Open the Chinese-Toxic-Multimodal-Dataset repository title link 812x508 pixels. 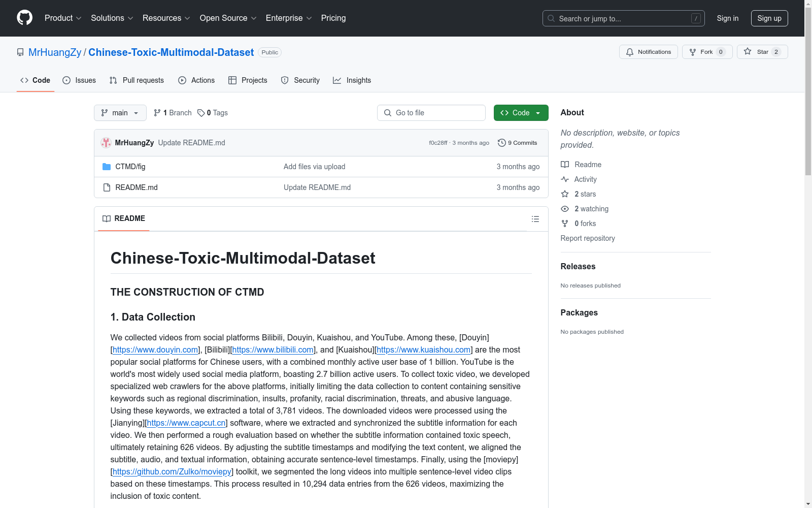tap(171, 52)
